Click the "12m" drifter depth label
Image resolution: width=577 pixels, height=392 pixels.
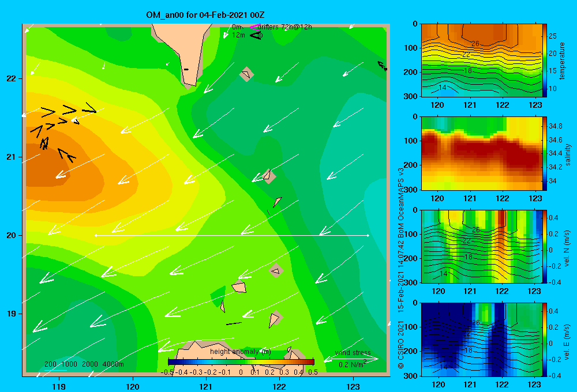pyautogui.click(x=238, y=35)
